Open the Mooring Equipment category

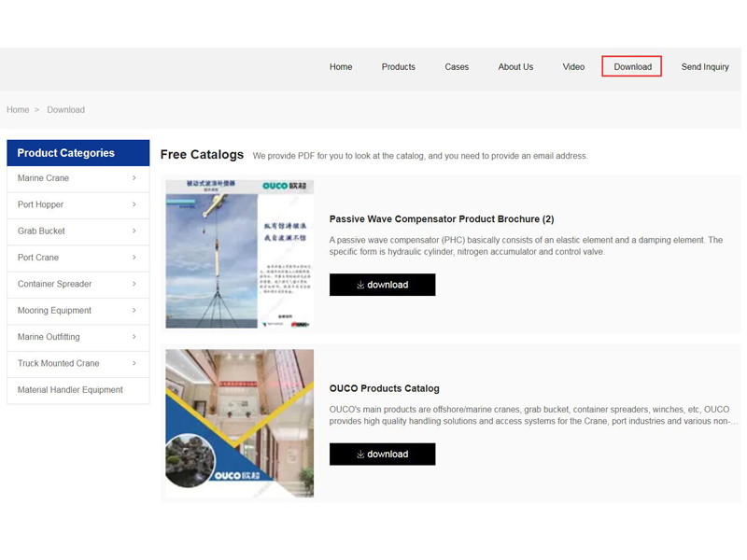pyautogui.click(x=55, y=311)
